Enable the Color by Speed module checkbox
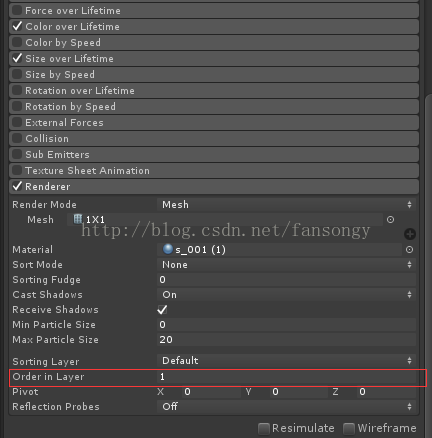The image size is (432, 438). click(x=17, y=42)
